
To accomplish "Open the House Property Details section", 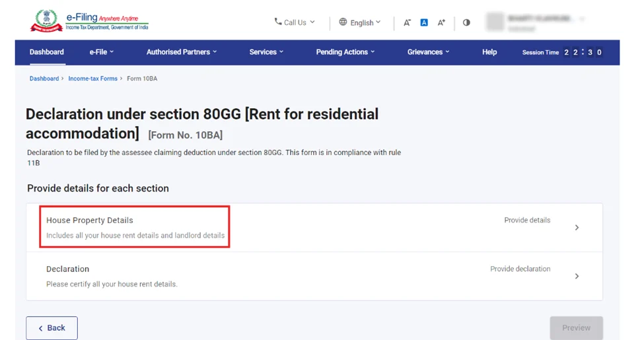I will point(314,227).
